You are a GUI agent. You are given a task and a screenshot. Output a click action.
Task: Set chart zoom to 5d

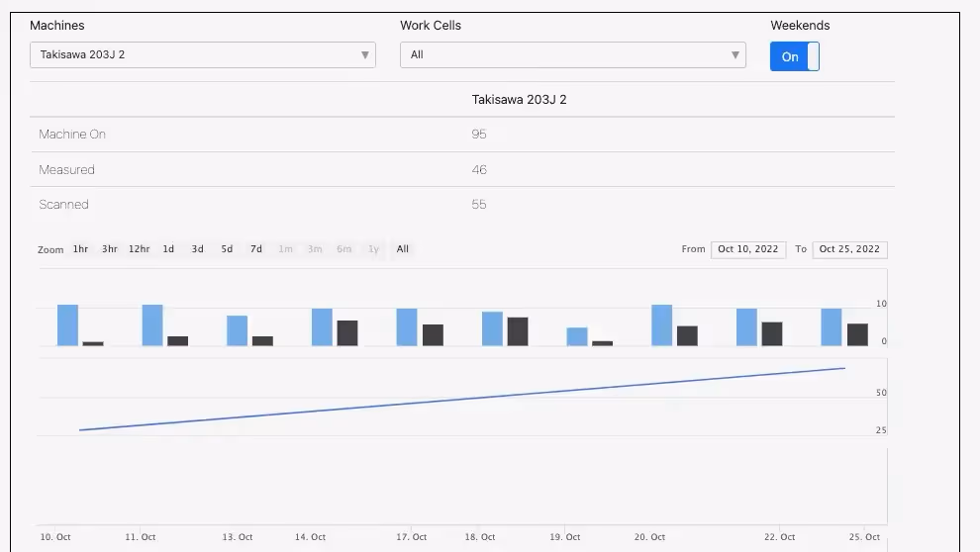[227, 249]
